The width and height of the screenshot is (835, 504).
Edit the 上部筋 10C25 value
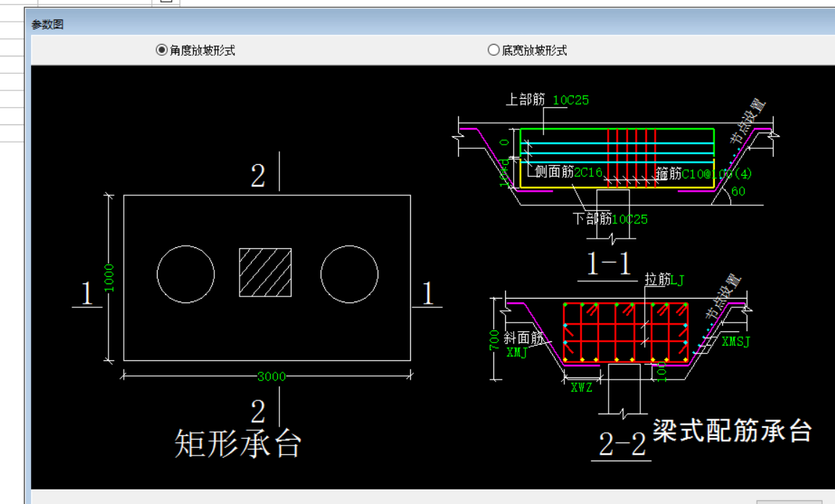point(571,100)
